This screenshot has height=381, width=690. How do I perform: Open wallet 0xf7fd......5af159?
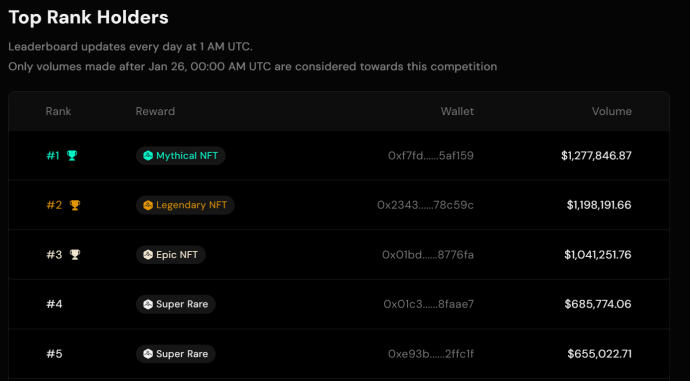431,155
